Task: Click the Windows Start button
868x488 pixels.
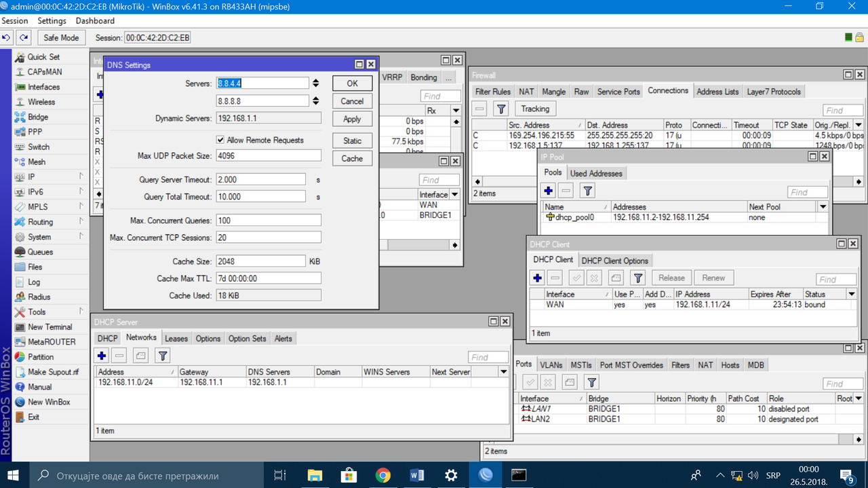Action: pos(14,475)
